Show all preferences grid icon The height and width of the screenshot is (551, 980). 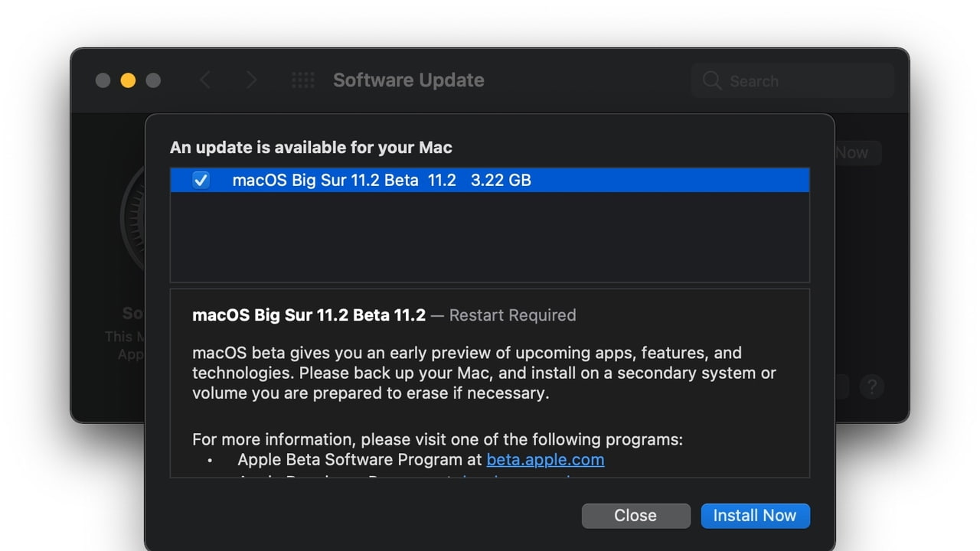click(x=303, y=80)
